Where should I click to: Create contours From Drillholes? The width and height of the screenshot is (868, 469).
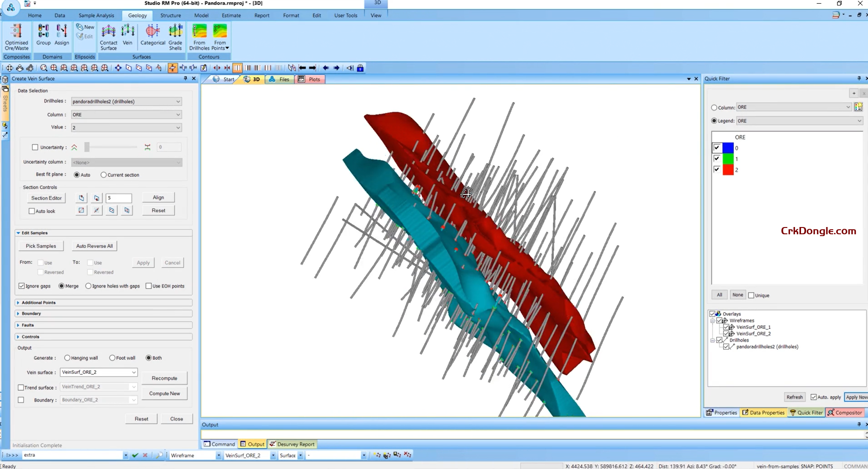(199, 37)
